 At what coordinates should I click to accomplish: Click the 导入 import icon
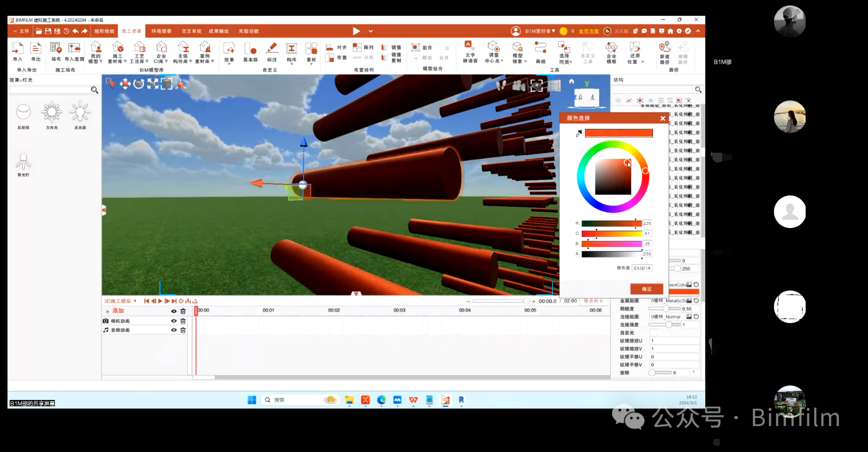(17, 52)
